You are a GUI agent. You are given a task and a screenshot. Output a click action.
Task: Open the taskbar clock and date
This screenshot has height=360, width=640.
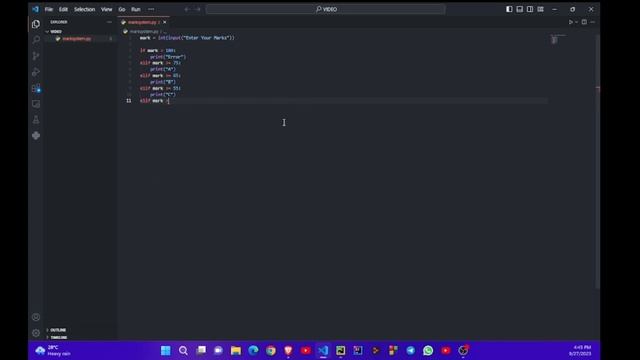[580, 351]
